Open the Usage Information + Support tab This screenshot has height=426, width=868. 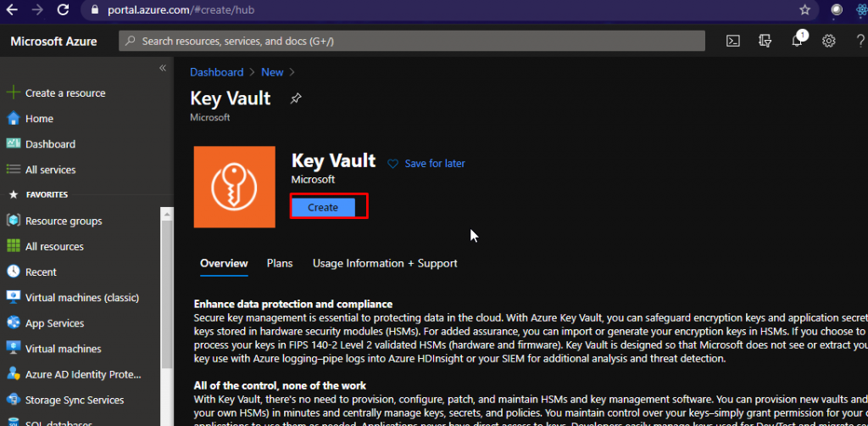385,263
